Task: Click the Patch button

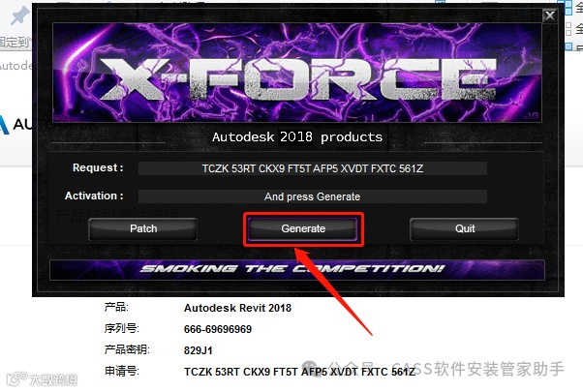Action: click(x=143, y=228)
